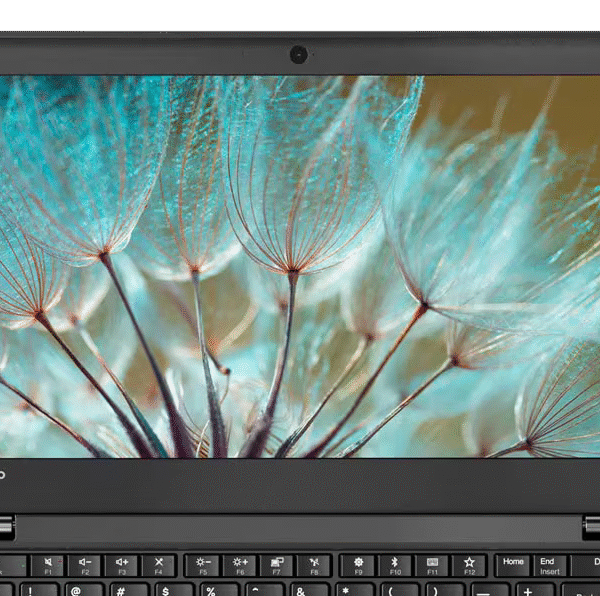Screen dimensions: 600x596
Task: Hit the F9 settings gear key
Action: tap(358, 566)
